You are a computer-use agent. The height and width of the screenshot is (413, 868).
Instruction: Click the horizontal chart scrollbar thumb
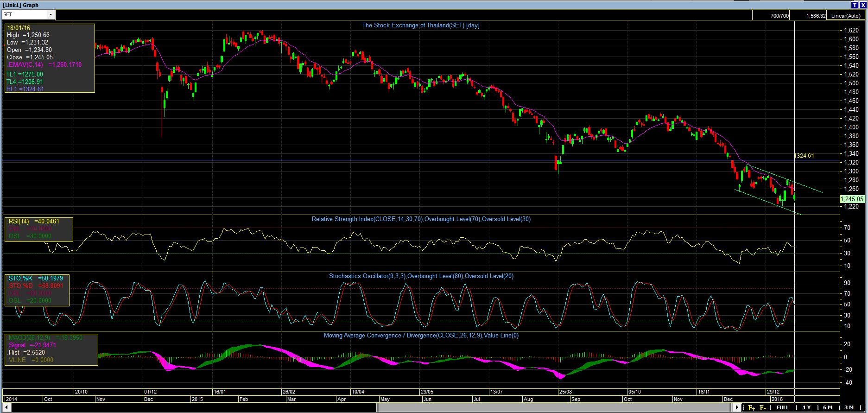[x=554, y=407]
